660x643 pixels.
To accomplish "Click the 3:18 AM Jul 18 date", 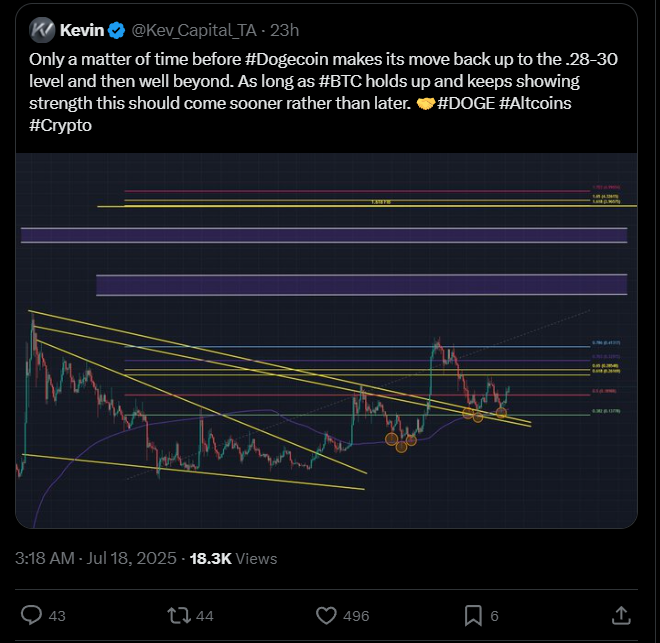I will pos(96,558).
